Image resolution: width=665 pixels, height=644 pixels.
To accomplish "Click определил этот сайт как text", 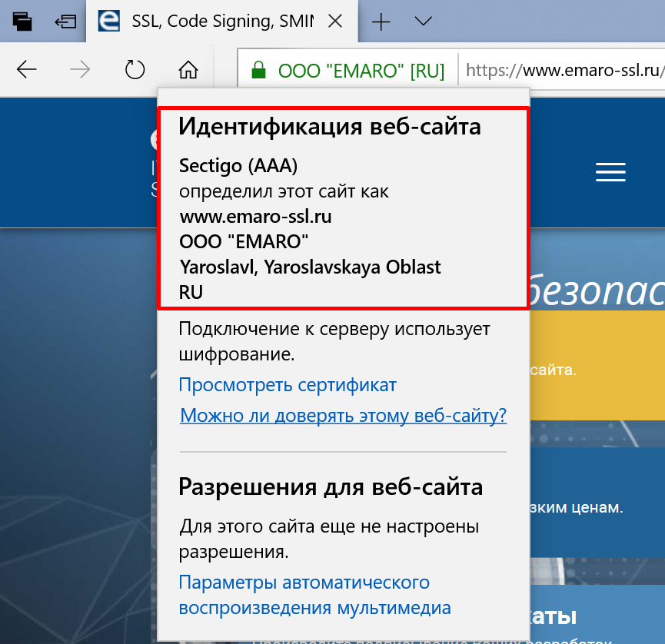I will (x=284, y=191).
